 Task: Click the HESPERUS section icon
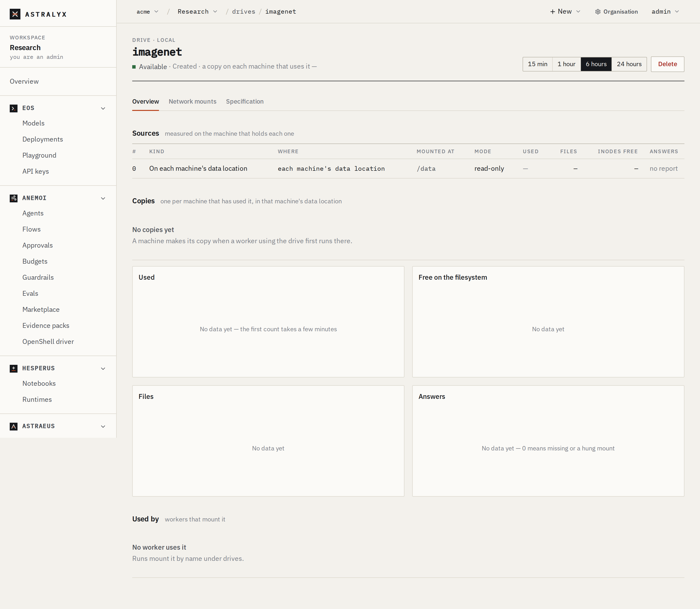[14, 369]
